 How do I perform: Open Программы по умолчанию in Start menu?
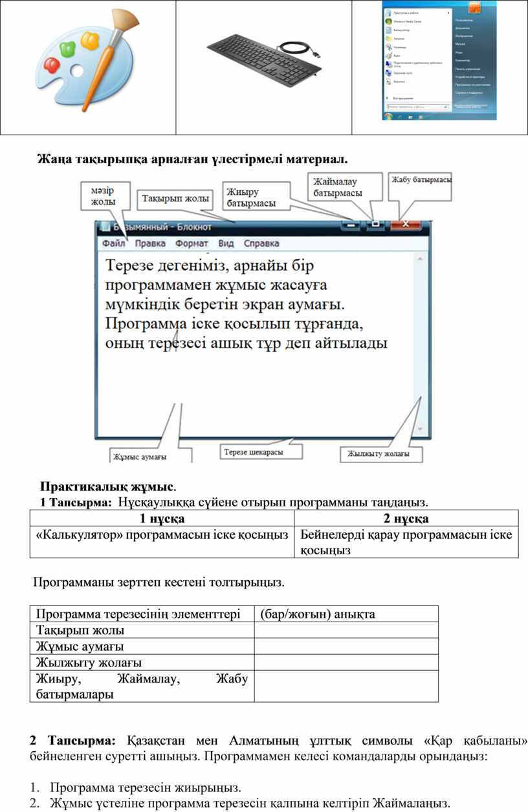click(x=472, y=84)
